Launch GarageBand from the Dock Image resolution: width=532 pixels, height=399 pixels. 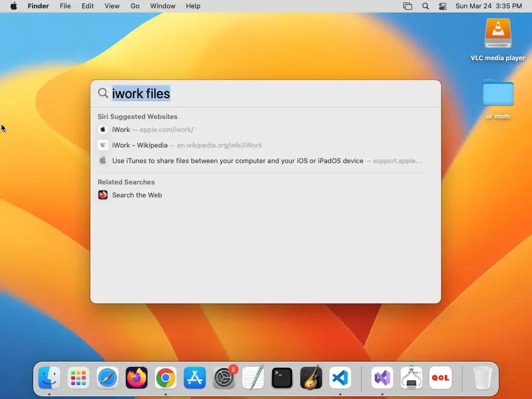click(x=311, y=378)
